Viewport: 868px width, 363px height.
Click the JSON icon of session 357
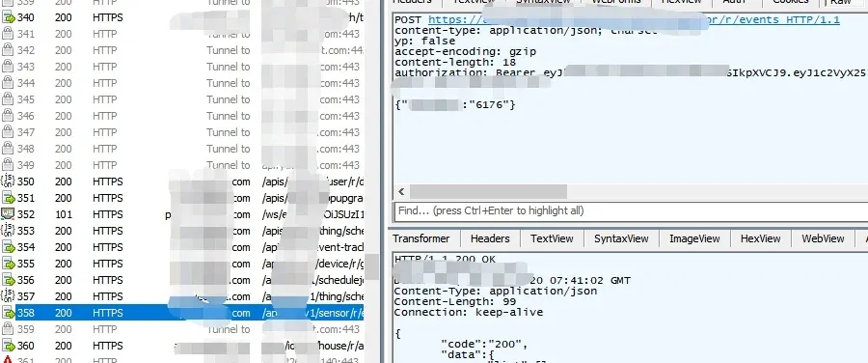(8, 296)
